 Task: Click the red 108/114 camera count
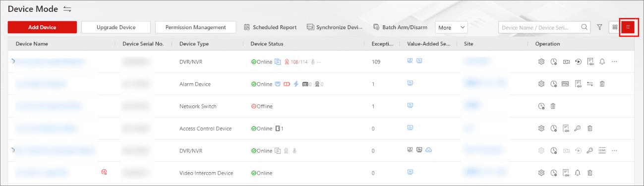299,62
